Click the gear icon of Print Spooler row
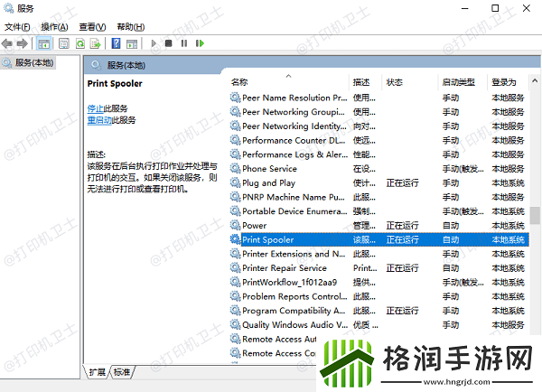 pos(235,239)
